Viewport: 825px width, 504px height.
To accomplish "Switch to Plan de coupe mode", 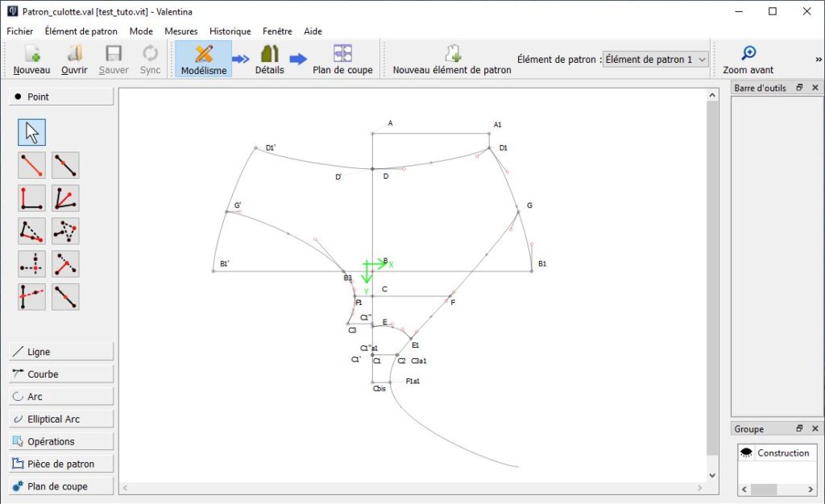I will 342,59.
